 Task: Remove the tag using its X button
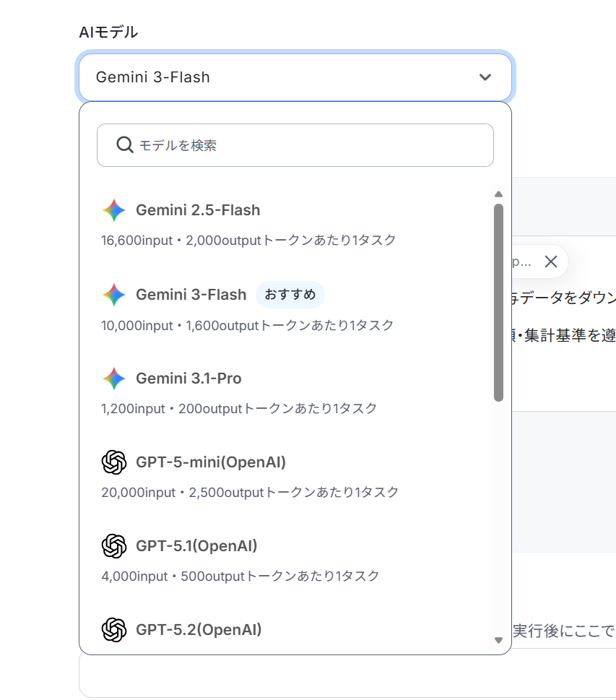click(551, 262)
